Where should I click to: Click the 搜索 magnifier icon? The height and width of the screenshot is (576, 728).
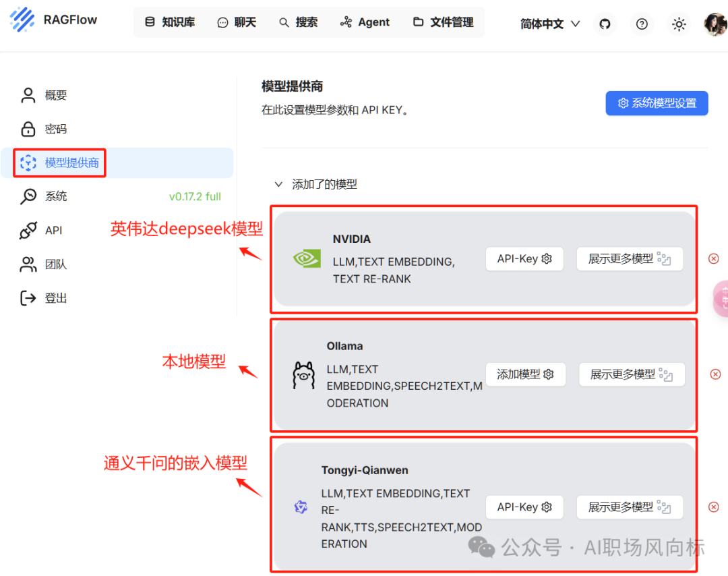click(284, 22)
